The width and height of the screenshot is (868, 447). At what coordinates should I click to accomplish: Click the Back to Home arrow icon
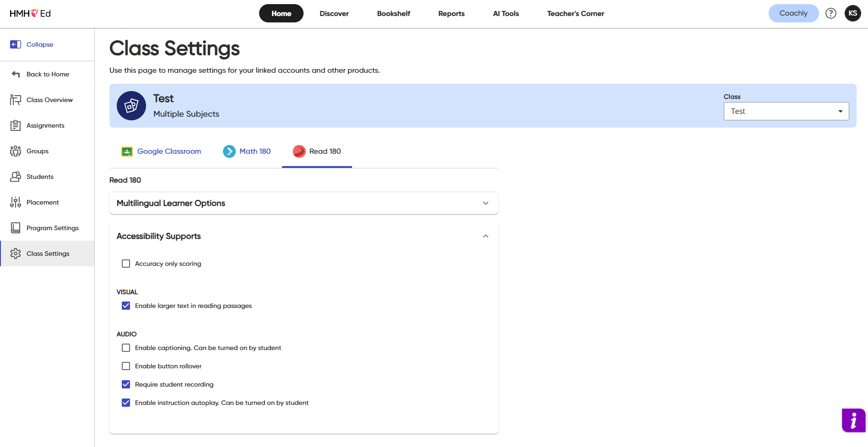[x=16, y=74]
